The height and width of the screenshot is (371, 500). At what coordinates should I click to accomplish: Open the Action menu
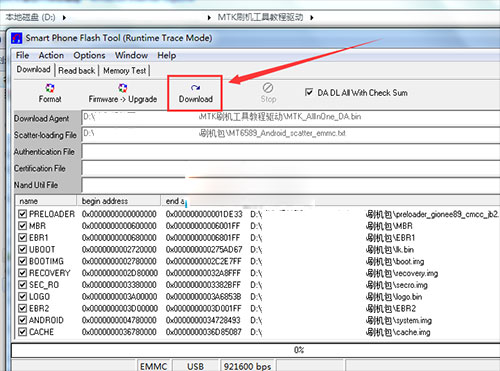pyautogui.click(x=51, y=55)
